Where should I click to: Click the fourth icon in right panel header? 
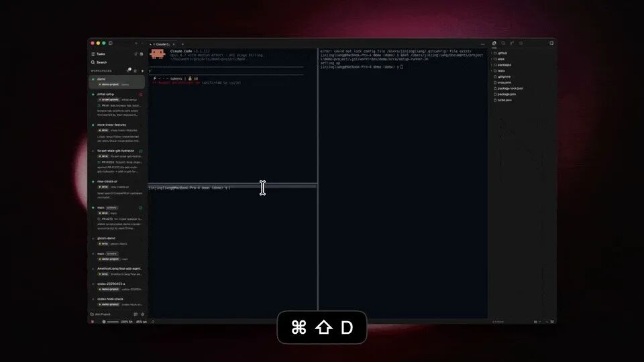point(521,43)
